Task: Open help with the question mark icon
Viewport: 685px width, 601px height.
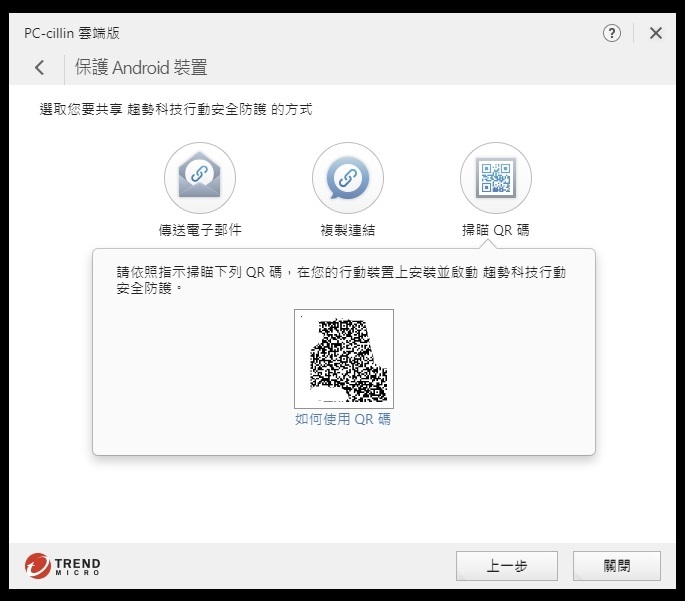Action: [x=612, y=33]
